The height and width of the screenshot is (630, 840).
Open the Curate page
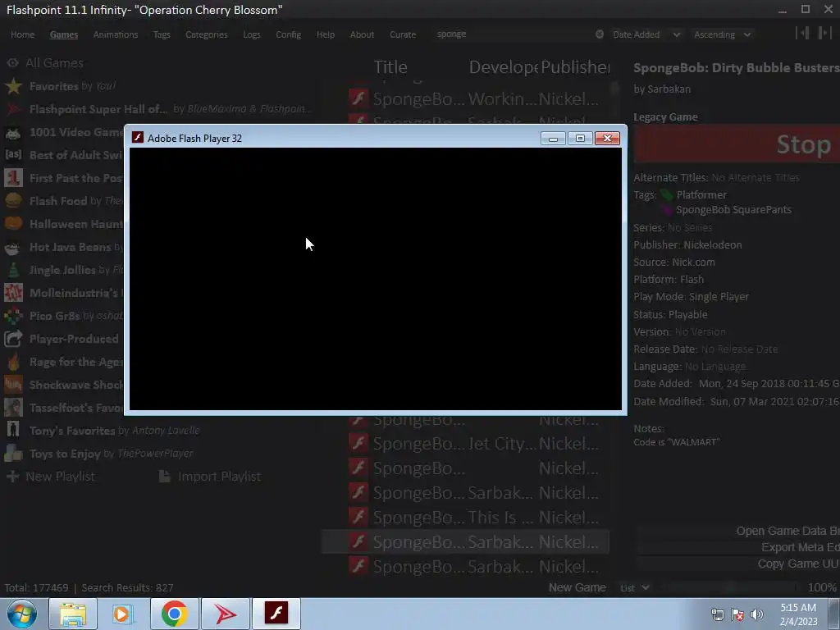(x=403, y=34)
